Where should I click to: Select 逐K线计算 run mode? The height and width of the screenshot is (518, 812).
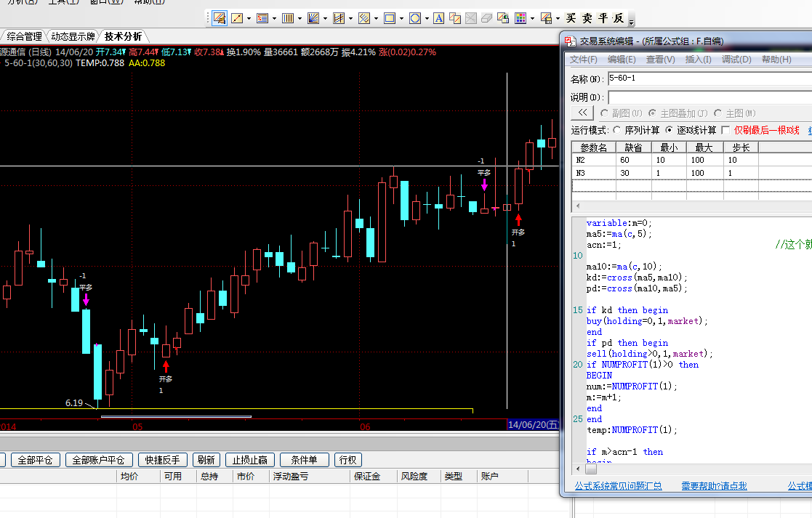[670, 130]
